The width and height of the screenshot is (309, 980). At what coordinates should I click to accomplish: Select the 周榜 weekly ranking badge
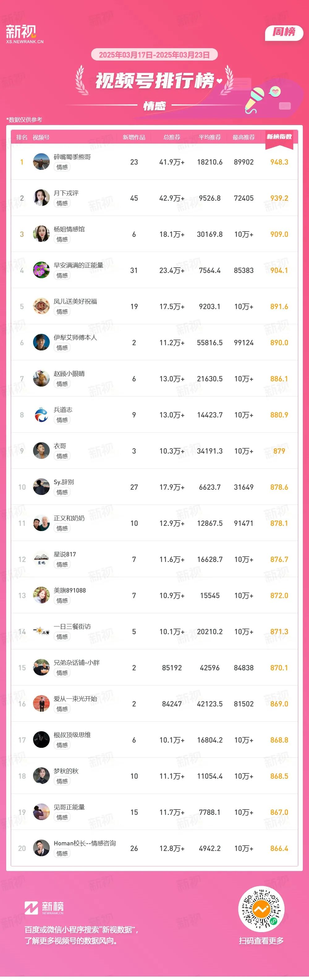coord(284,32)
